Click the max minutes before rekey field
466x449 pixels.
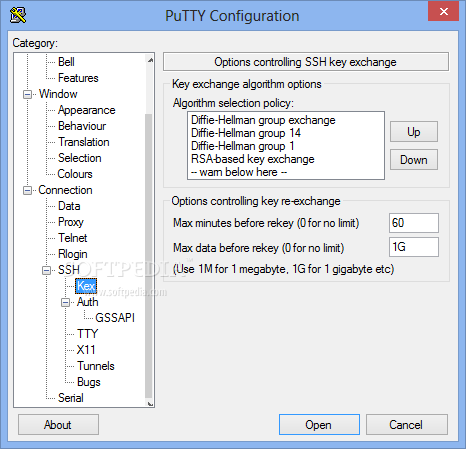(x=414, y=223)
